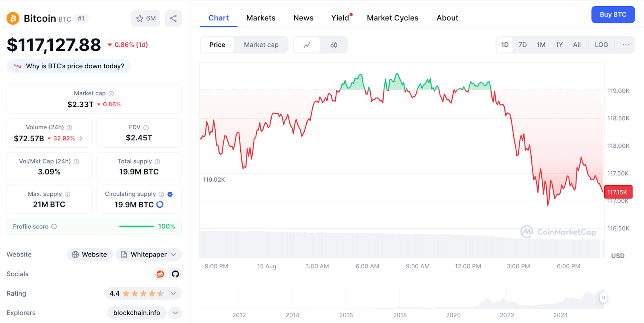The image size is (644, 323).
Task: Open the GitHub social link icon
Action: 175,274
